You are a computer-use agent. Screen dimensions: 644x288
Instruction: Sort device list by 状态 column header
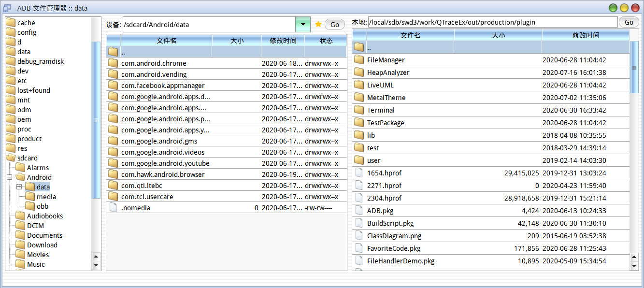[x=326, y=41]
